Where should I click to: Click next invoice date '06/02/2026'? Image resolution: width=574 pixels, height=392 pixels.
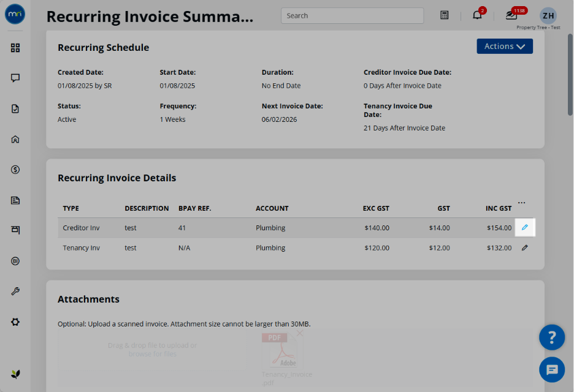point(279,119)
